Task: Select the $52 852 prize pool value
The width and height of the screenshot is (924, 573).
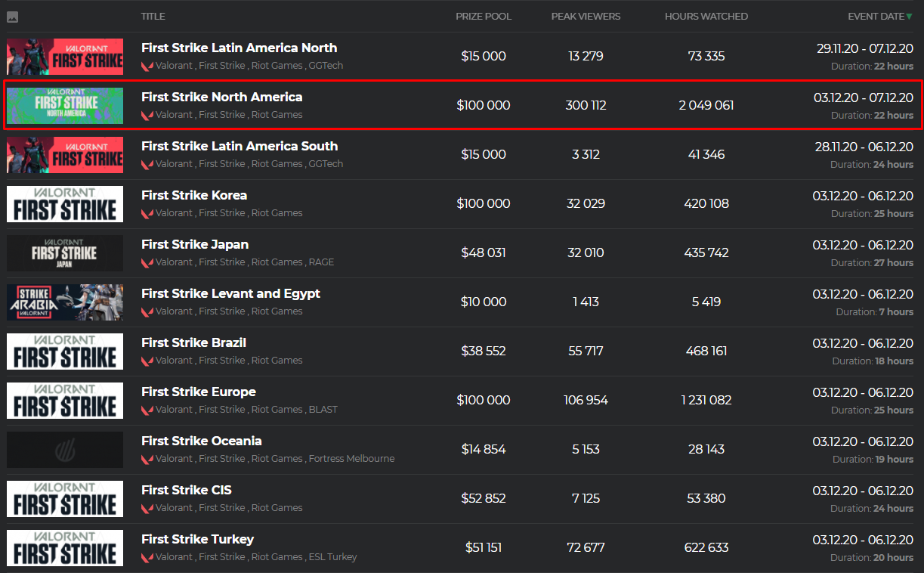Action: [484, 498]
